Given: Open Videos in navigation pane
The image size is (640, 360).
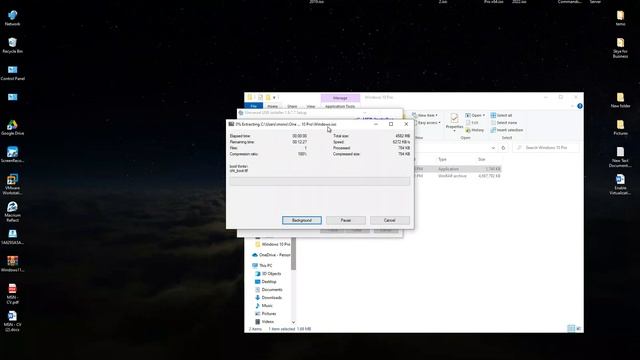Looking at the screenshot, I should coord(264,321).
